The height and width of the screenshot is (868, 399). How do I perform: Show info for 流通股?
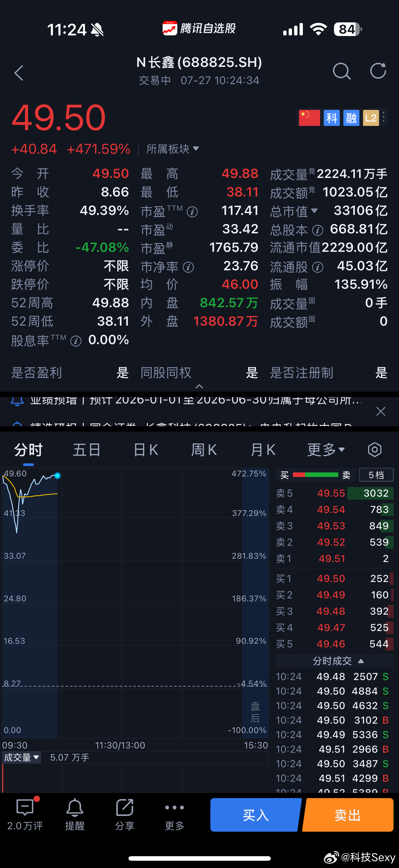point(318,267)
